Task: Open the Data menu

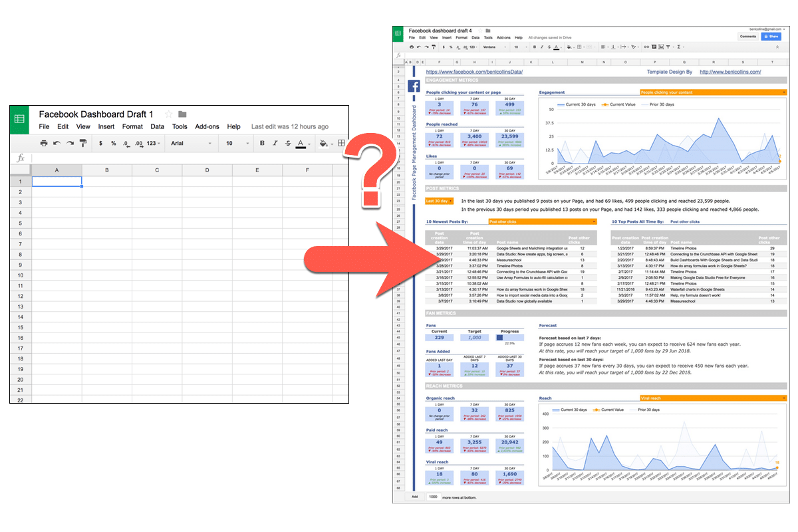Action: [x=157, y=126]
